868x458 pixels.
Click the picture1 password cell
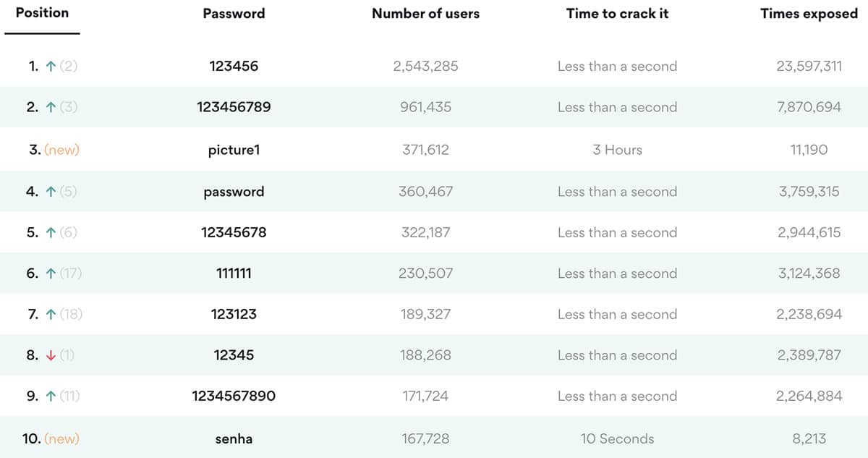coord(234,150)
